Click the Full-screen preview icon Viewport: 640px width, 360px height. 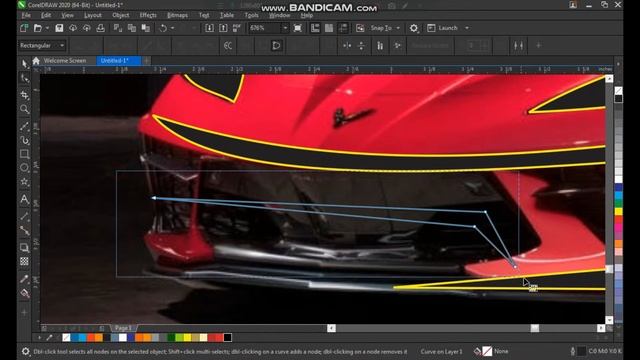click(x=298, y=28)
